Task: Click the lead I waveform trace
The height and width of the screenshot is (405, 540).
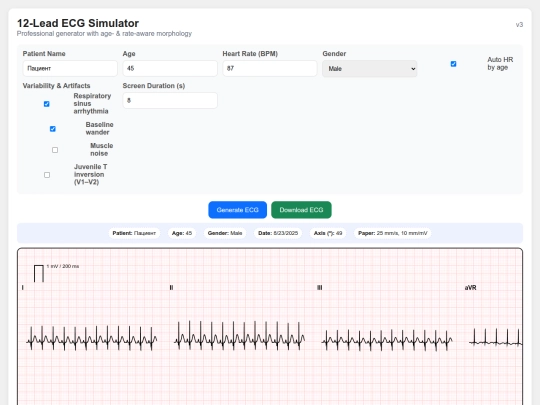Action: tap(92, 338)
